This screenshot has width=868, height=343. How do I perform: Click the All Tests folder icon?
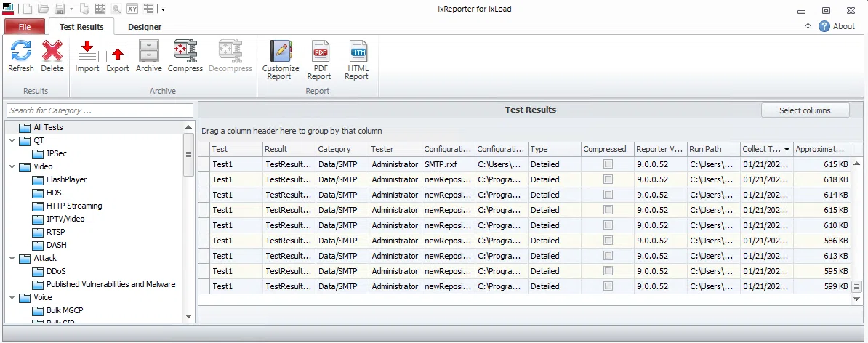[x=25, y=127]
